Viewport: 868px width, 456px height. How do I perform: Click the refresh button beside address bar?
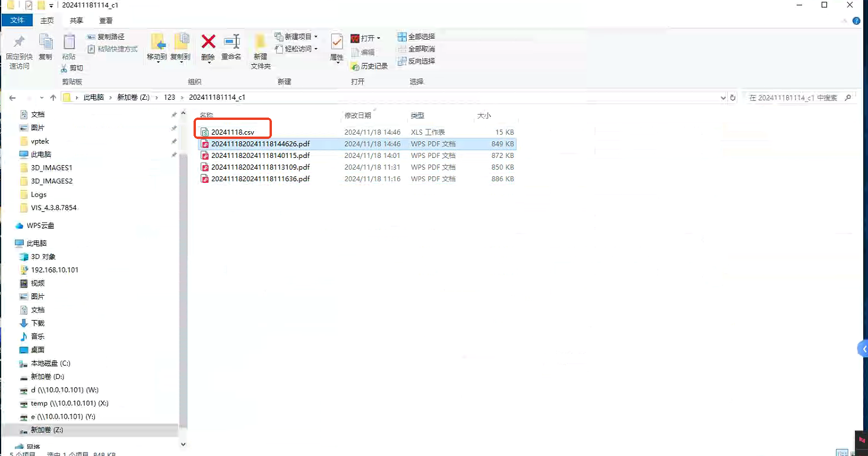point(733,97)
